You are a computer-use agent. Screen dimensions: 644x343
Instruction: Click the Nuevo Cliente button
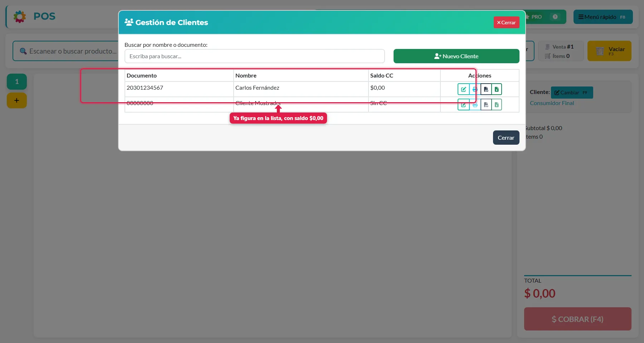(x=457, y=56)
